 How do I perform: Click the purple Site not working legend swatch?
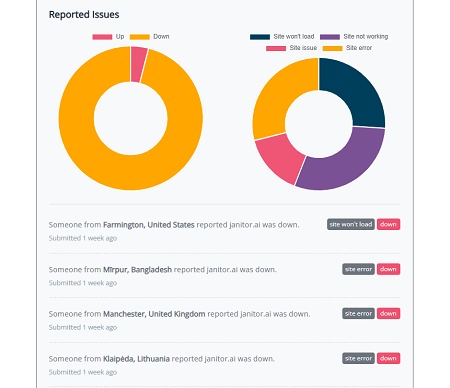330,37
